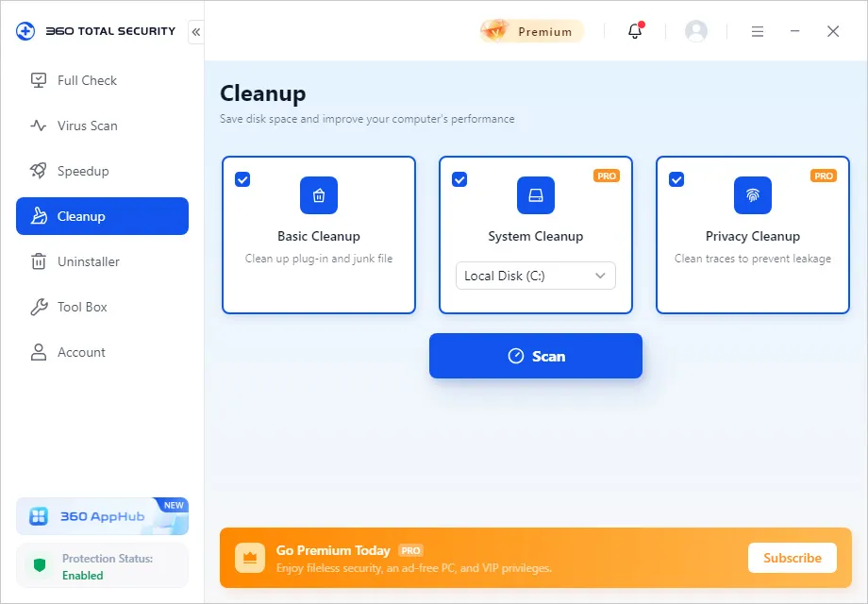868x604 pixels.
Task: Click the green protection shield icon
Action: (40, 565)
